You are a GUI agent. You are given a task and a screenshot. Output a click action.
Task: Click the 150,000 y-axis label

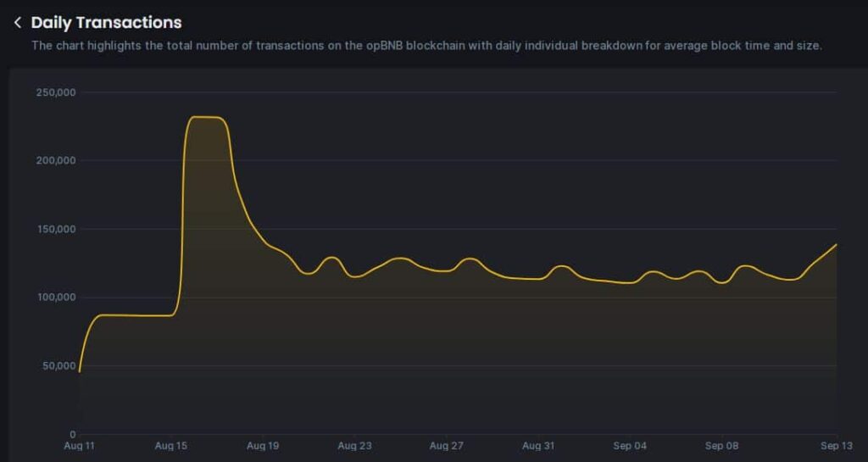coord(56,229)
